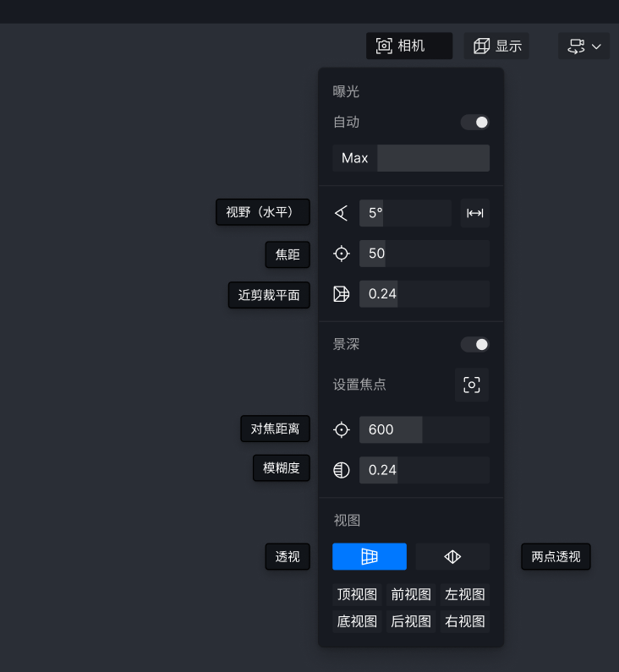Click the blur amount icon
Screen dimensions: 619x672
coord(342,470)
